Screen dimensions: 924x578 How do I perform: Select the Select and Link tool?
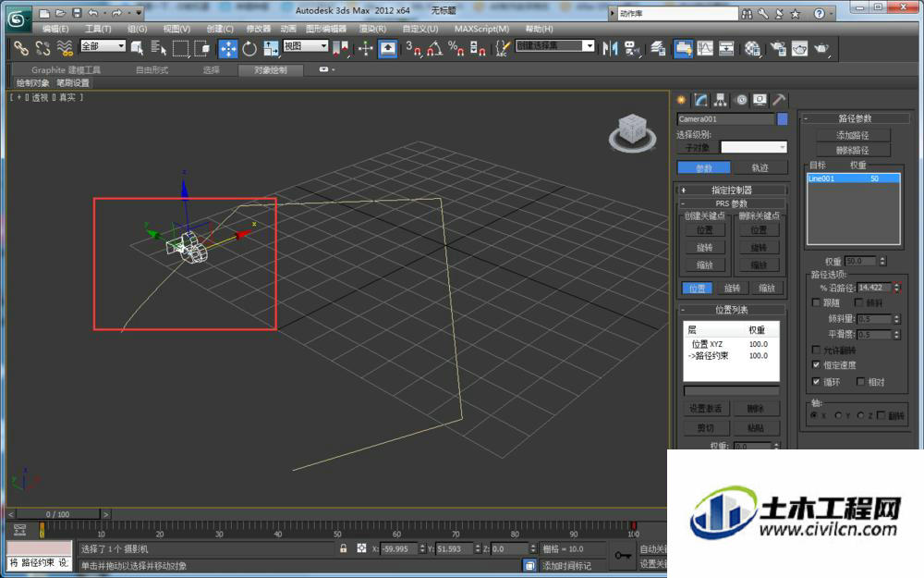(x=21, y=48)
